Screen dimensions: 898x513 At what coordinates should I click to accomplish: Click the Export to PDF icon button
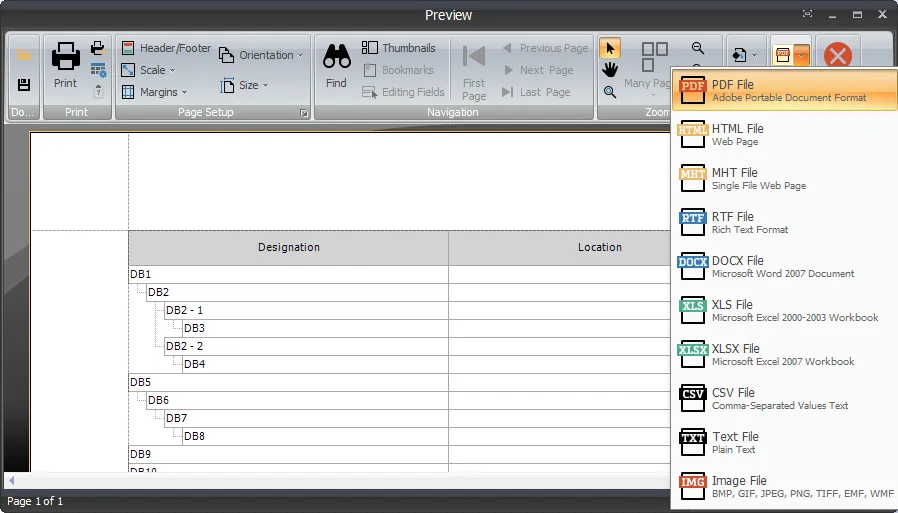(x=782, y=56)
